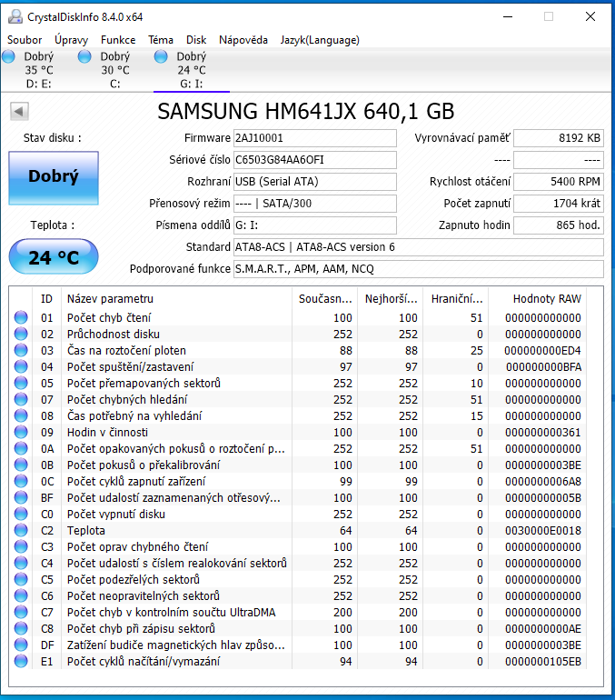Click status orb of attribute 02 Průchodnost disku
The width and height of the screenshot is (615, 700).
click(x=21, y=334)
